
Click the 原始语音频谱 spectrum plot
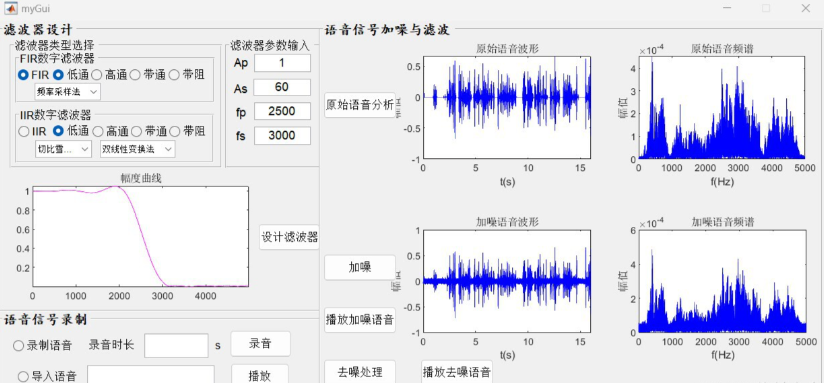tap(722, 108)
